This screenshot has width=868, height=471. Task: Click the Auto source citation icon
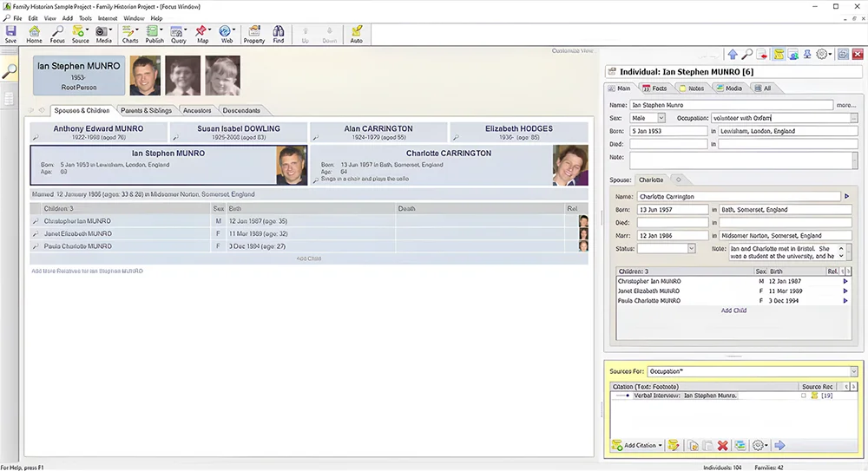tap(356, 33)
